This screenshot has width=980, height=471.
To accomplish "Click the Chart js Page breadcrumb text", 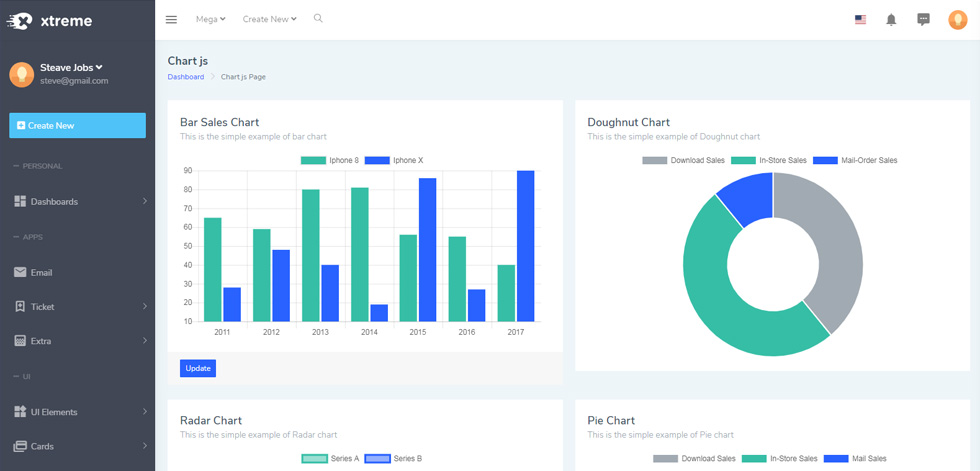I will click(243, 77).
